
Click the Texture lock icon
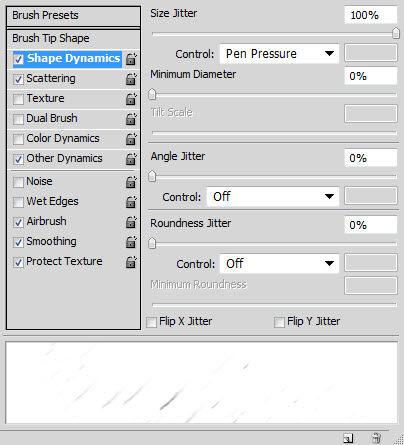[x=131, y=99]
